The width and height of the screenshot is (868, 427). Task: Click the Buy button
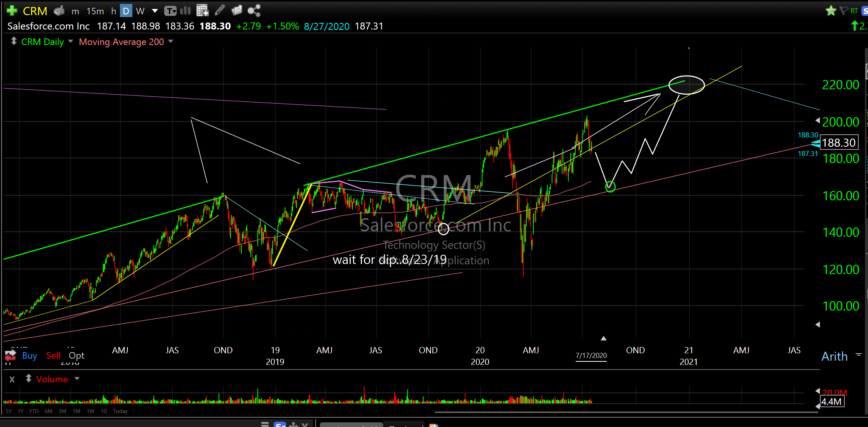30,355
